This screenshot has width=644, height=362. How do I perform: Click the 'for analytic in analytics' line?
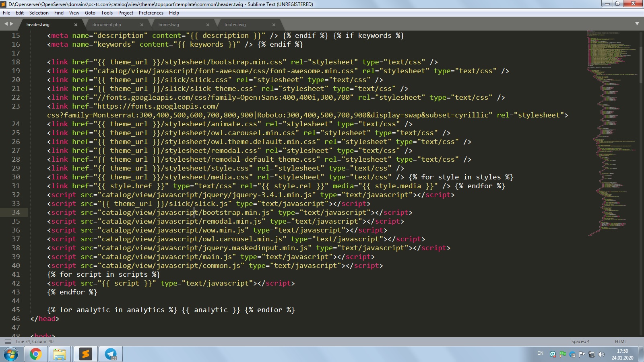point(171,310)
